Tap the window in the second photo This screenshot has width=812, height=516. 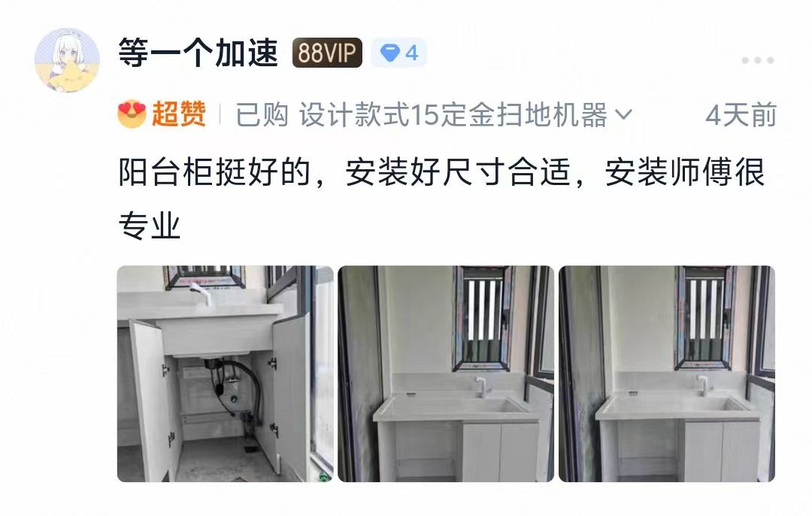coord(483,319)
